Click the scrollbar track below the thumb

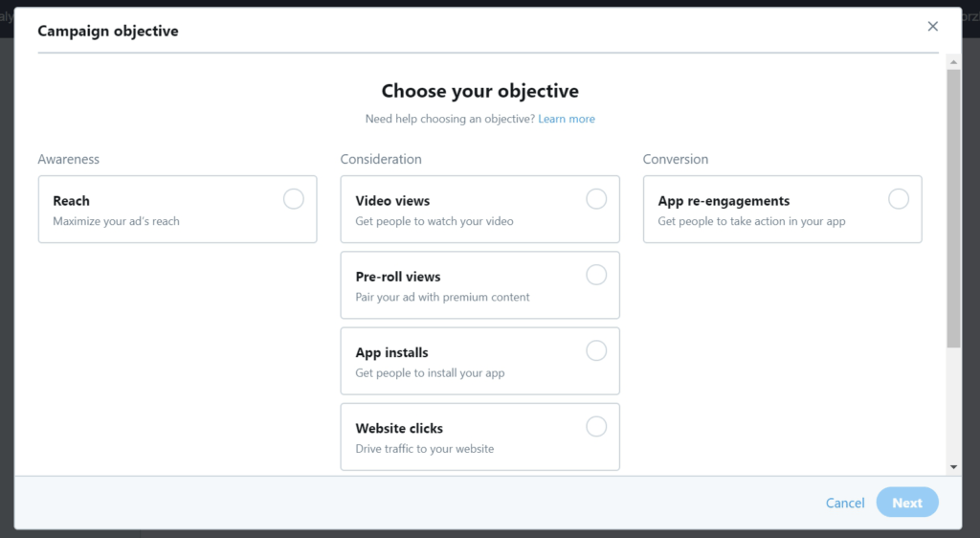[953, 404]
